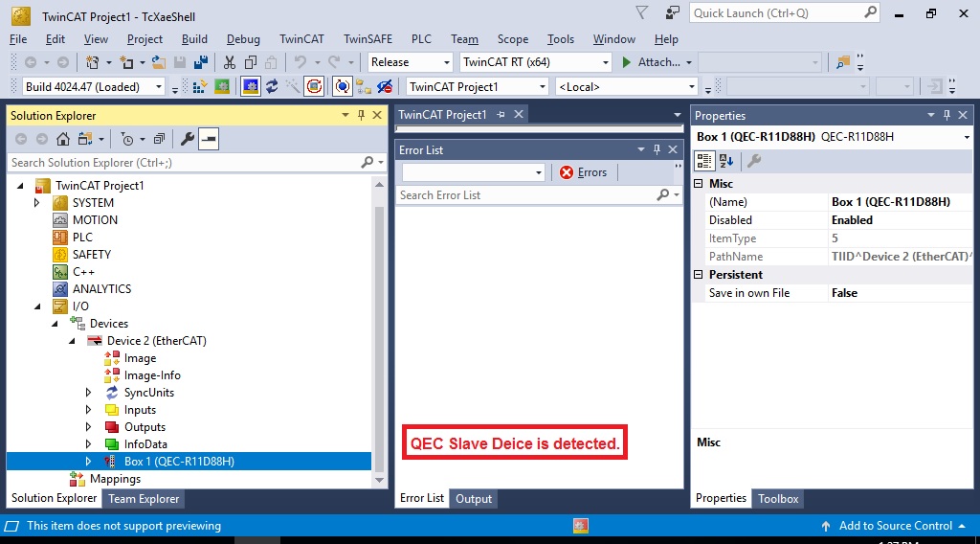
Task: Collapse the Misc property category
Action: click(698, 183)
